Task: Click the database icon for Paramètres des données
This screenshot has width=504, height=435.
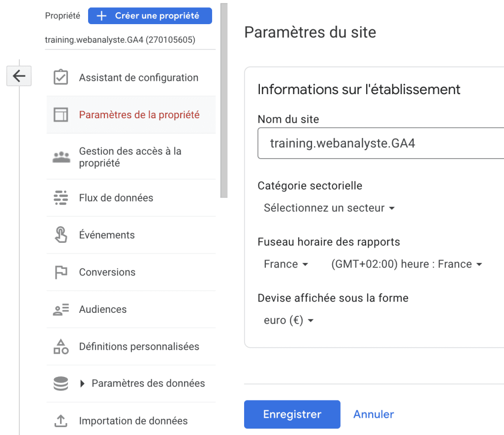Action: tap(61, 383)
